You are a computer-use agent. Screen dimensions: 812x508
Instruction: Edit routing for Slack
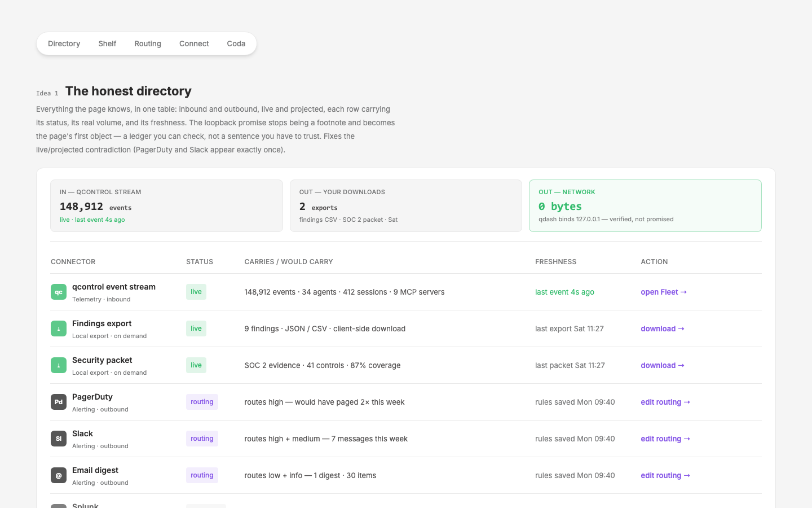click(x=665, y=439)
